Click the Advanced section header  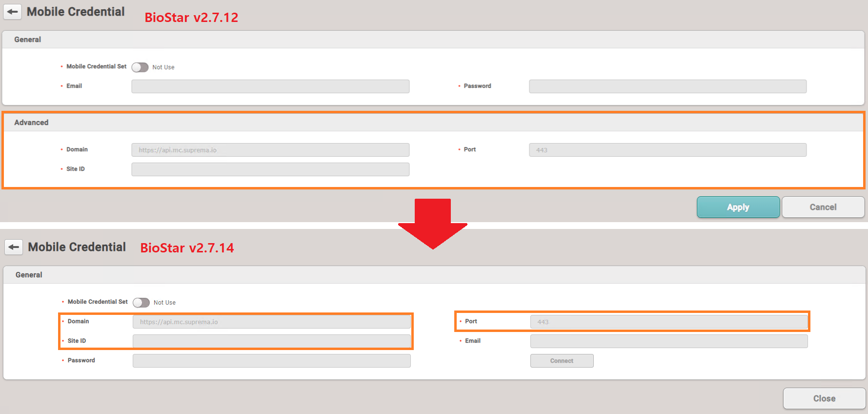31,123
